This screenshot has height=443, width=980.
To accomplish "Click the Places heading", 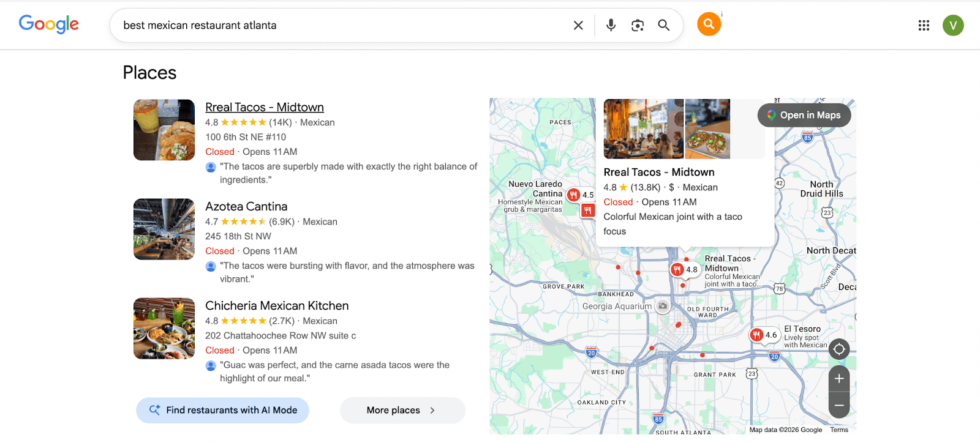I will 149,73.
